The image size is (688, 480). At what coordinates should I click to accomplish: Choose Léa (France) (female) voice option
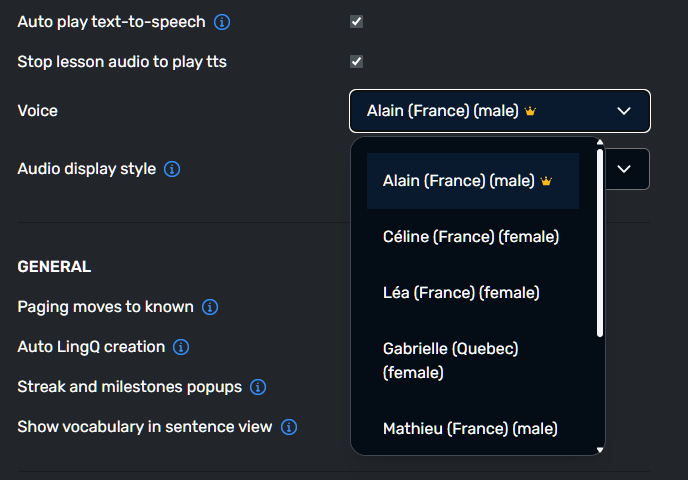pyautogui.click(x=461, y=293)
